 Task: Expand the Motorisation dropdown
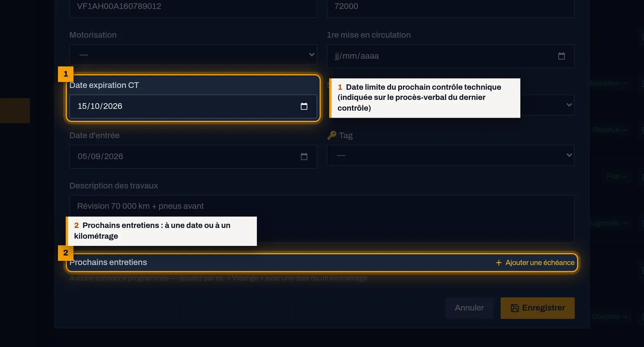[x=193, y=55]
